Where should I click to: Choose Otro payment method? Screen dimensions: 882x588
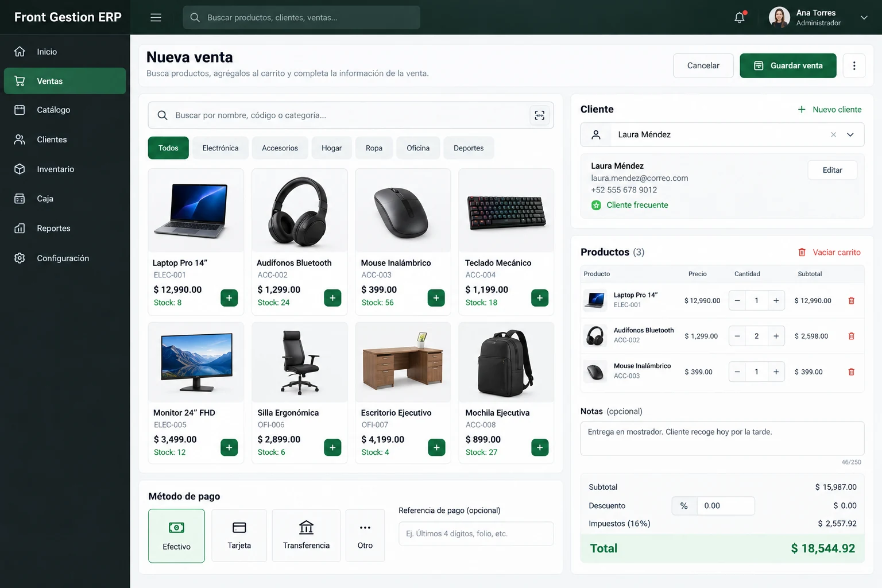365,535
